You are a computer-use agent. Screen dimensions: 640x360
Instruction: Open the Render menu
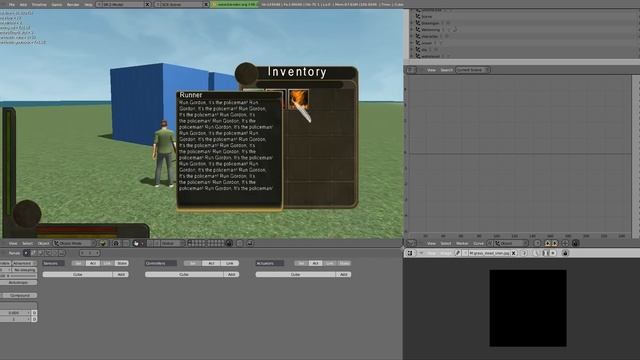pyautogui.click(x=73, y=4)
